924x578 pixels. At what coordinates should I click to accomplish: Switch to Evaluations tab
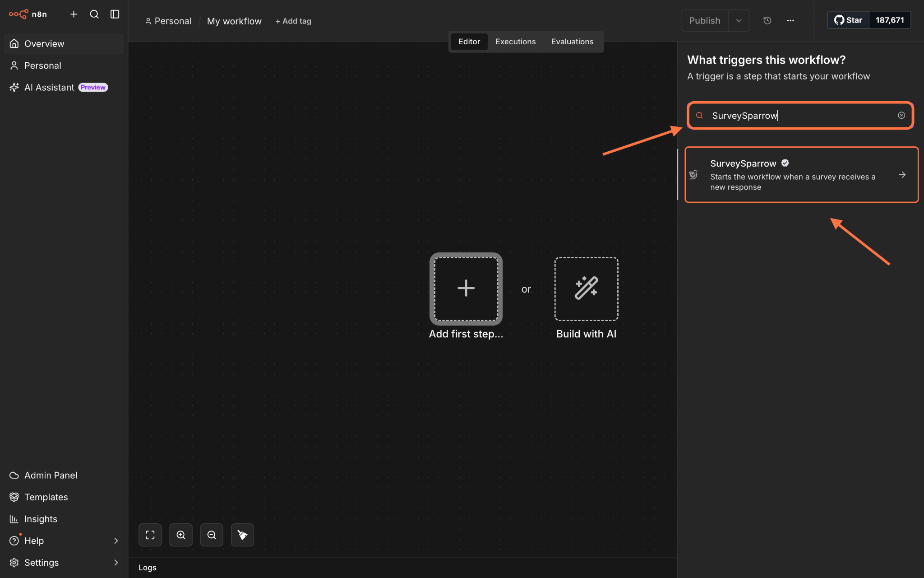click(x=572, y=42)
